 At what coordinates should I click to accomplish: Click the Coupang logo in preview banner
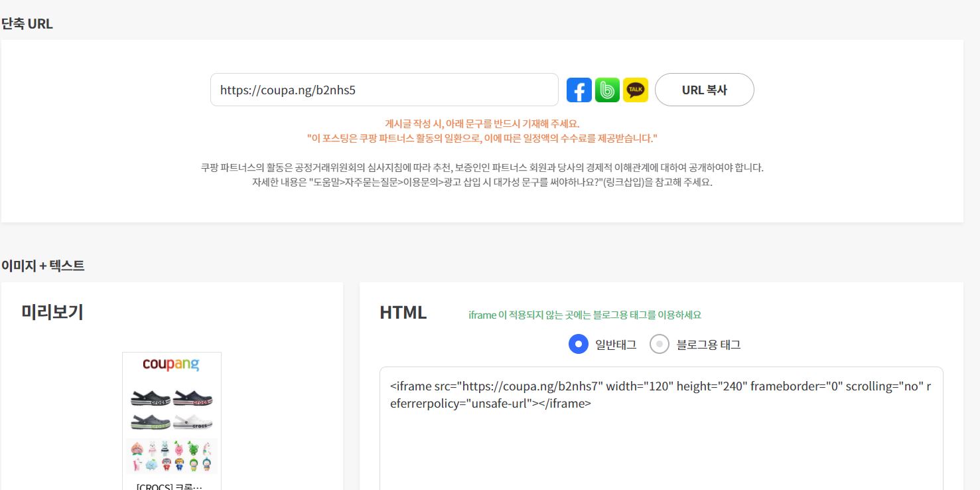171,365
